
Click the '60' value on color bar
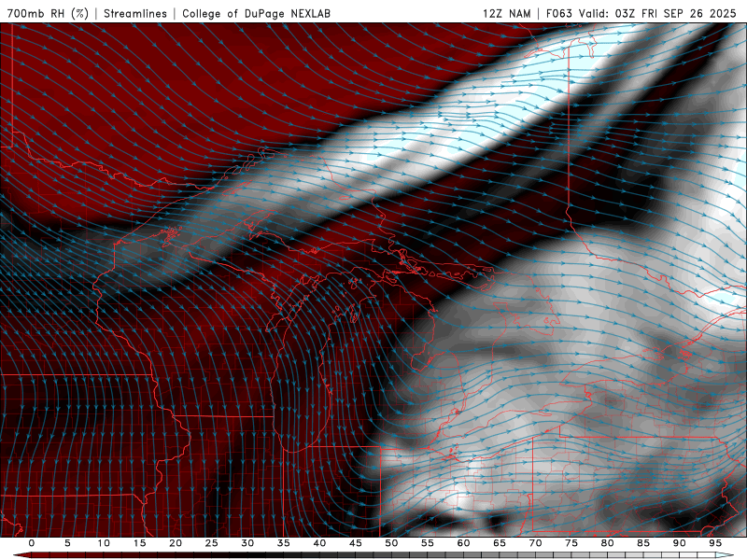pos(463,543)
